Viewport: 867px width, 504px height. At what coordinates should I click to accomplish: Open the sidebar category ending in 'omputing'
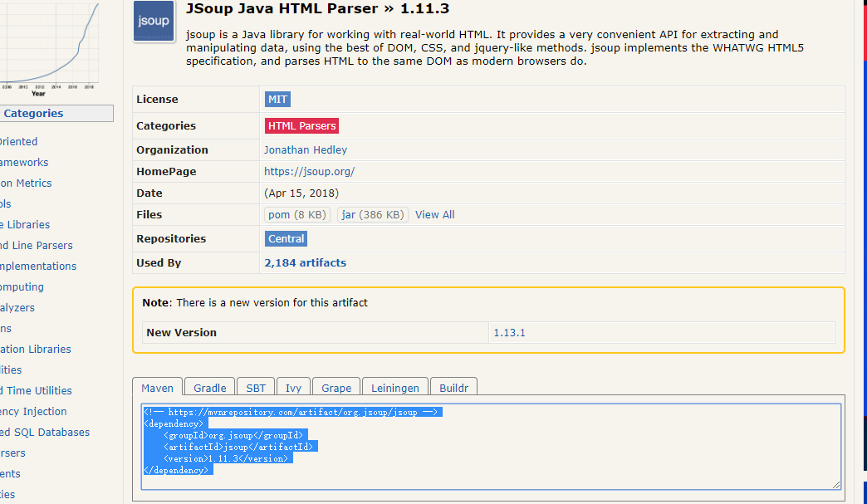click(22, 286)
